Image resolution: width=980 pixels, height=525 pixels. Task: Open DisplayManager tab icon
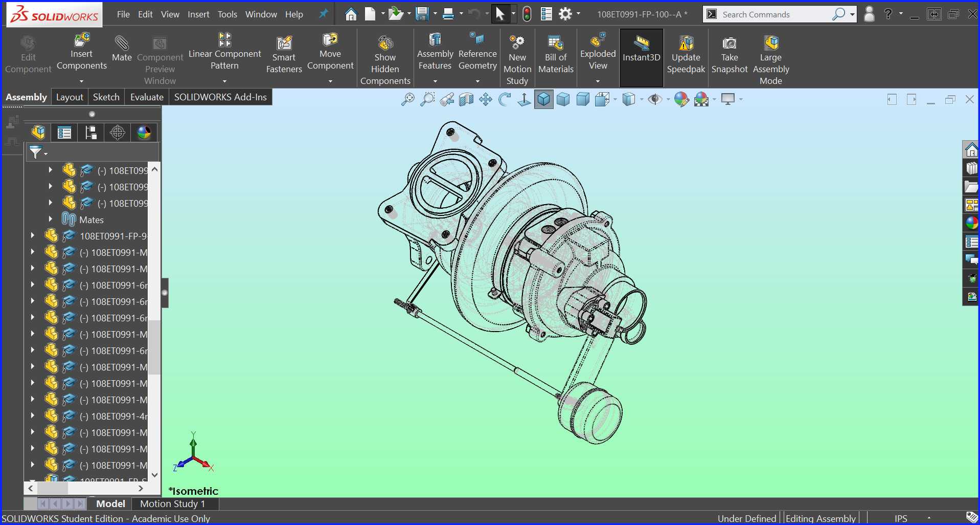point(144,133)
